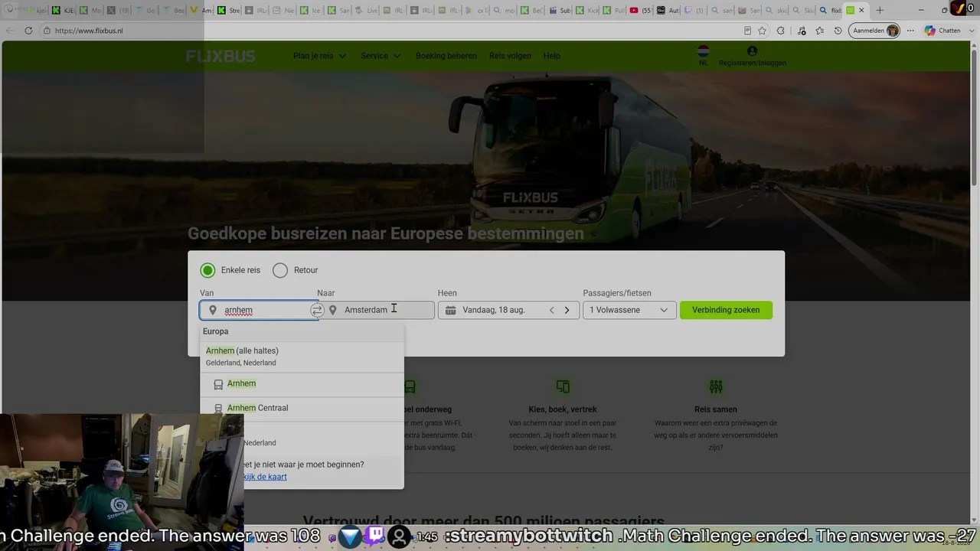Open the Copilot Chatten button
The image size is (980, 551).
point(942,31)
